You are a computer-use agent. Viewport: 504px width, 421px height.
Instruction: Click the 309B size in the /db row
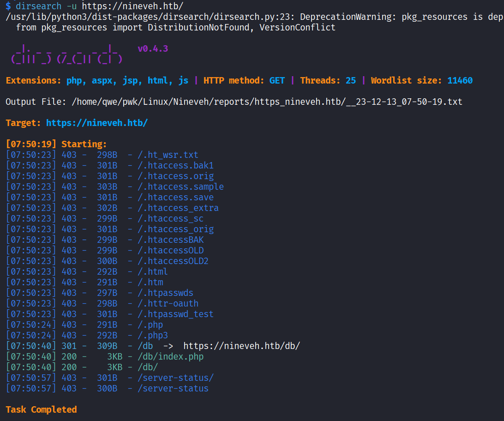(x=107, y=346)
